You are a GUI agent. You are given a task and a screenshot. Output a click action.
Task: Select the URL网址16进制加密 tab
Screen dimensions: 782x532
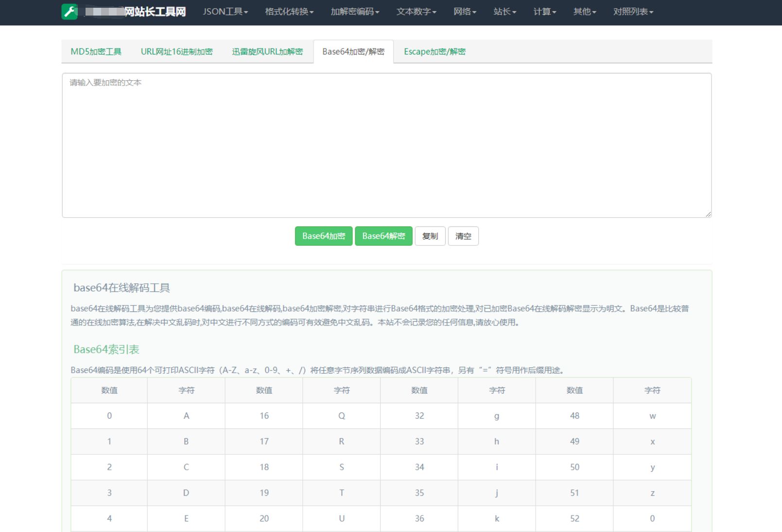pyautogui.click(x=176, y=51)
